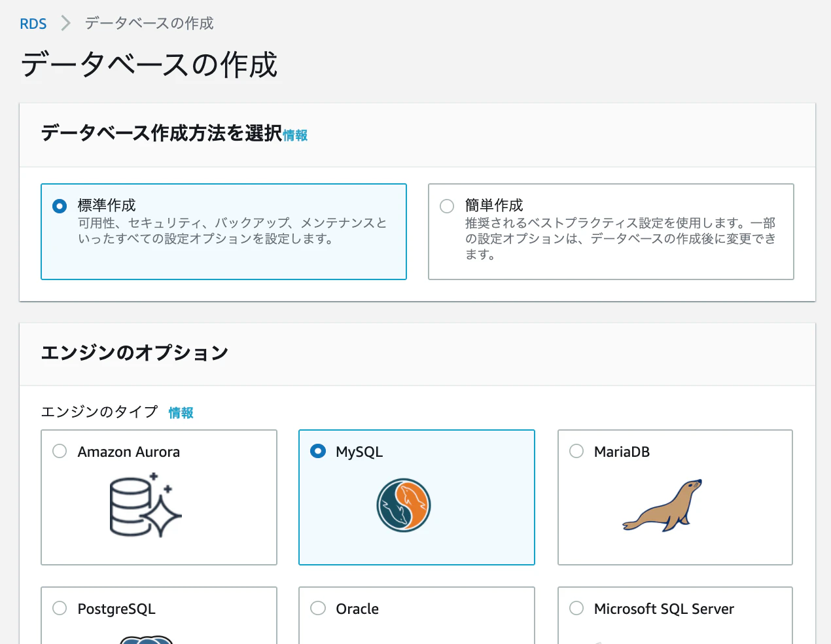The image size is (831, 644).
Task: Click the breadcrumb chevron after RDS
Action: coord(65,24)
